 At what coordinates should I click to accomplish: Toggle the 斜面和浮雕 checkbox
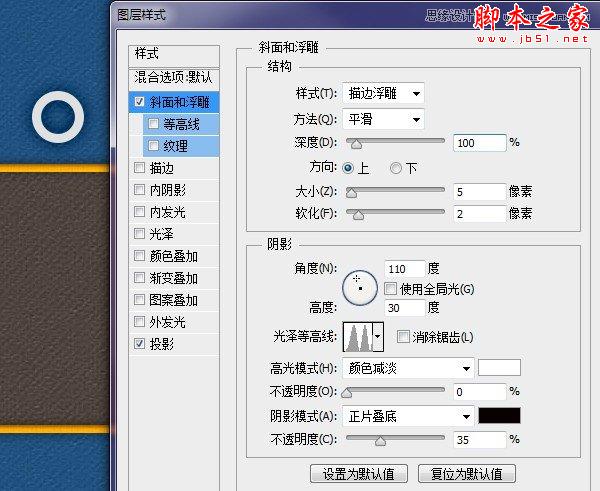pos(139,102)
